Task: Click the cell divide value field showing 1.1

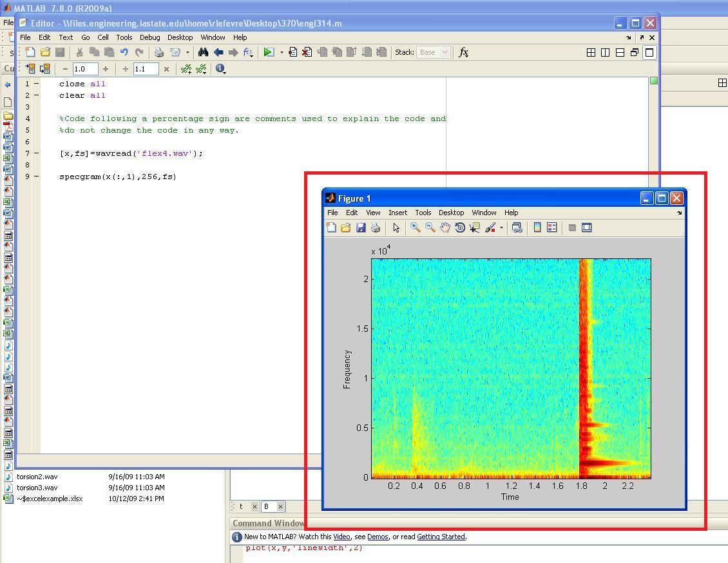Action: click(145, 69)
